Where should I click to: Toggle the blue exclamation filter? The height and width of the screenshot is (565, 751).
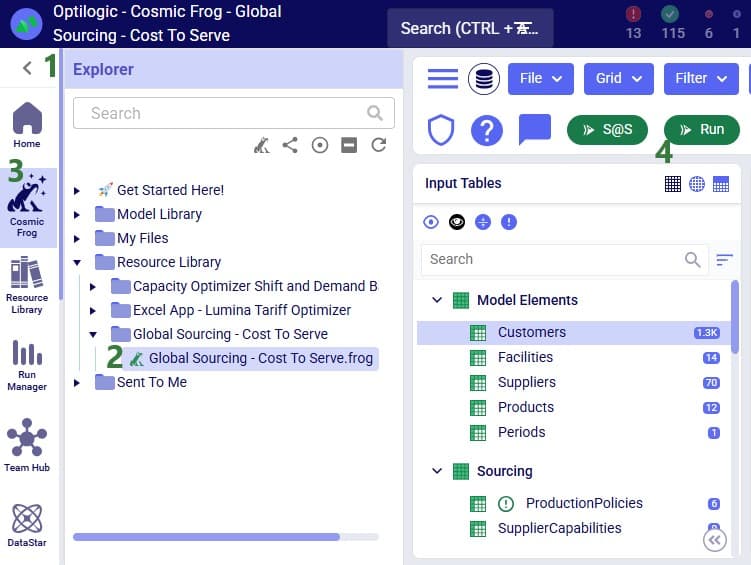coord(509,222)
